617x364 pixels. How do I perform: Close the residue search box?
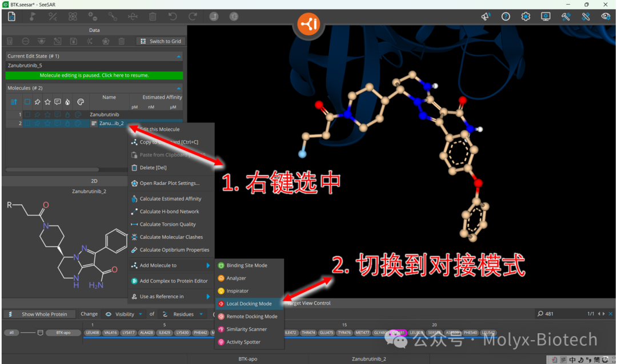tap(610, 314)
